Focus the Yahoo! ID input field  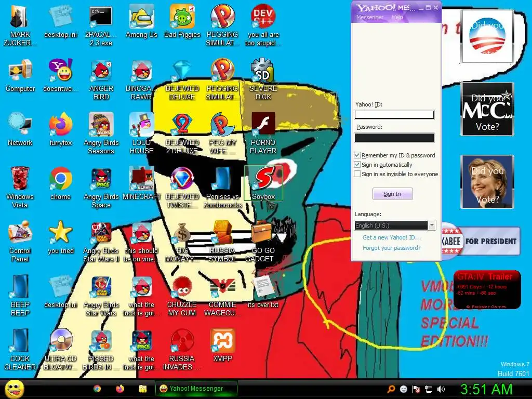(x=394, y=115)
